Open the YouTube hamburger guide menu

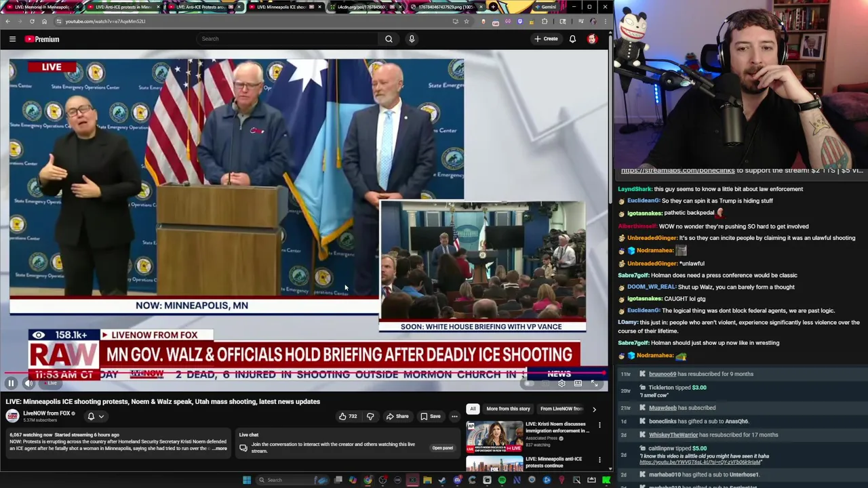12,39
